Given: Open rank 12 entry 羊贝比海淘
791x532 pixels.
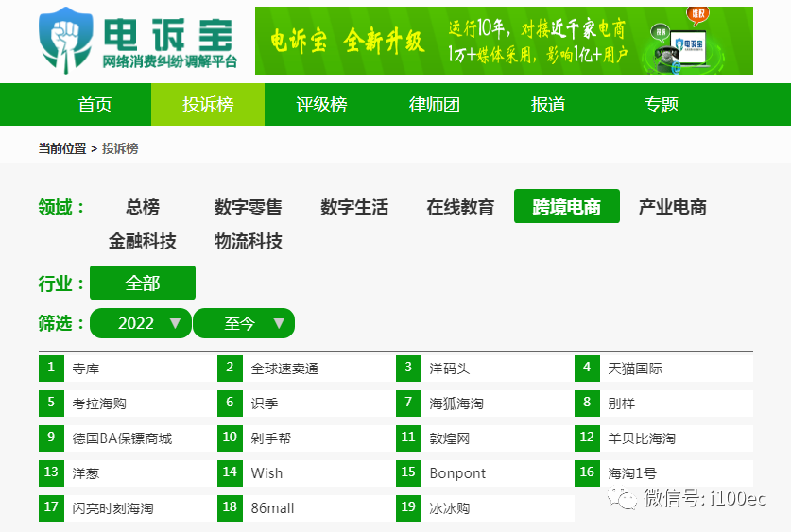Looking at the screenshot, I should 663,438.
